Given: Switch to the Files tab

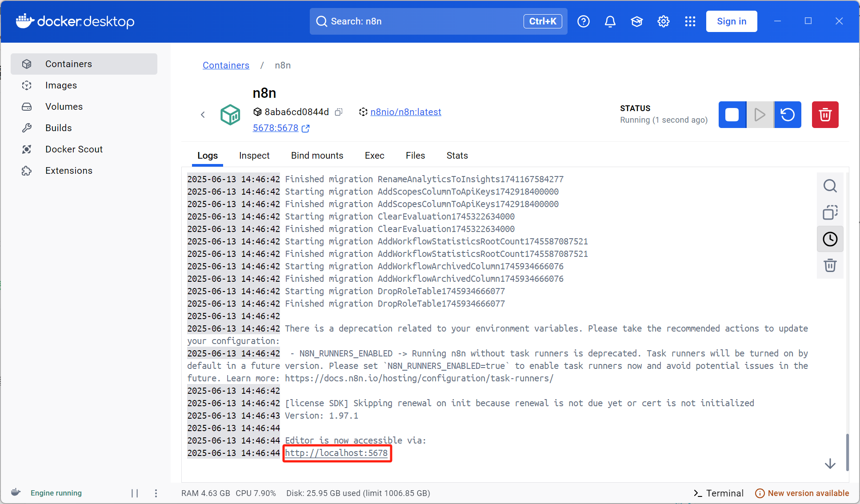Looking at the screenshot, I should click(x=416, y=156).
